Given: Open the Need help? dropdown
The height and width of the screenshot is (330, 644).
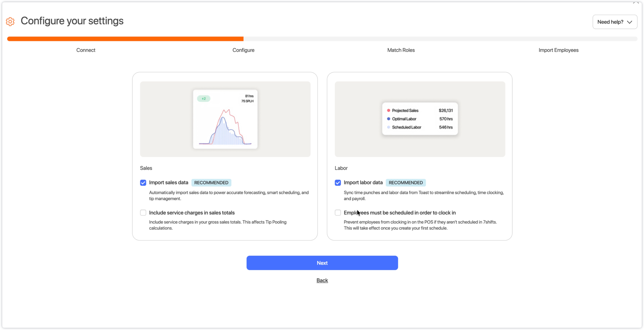Looking at the screenshot, I should [610, 22].
